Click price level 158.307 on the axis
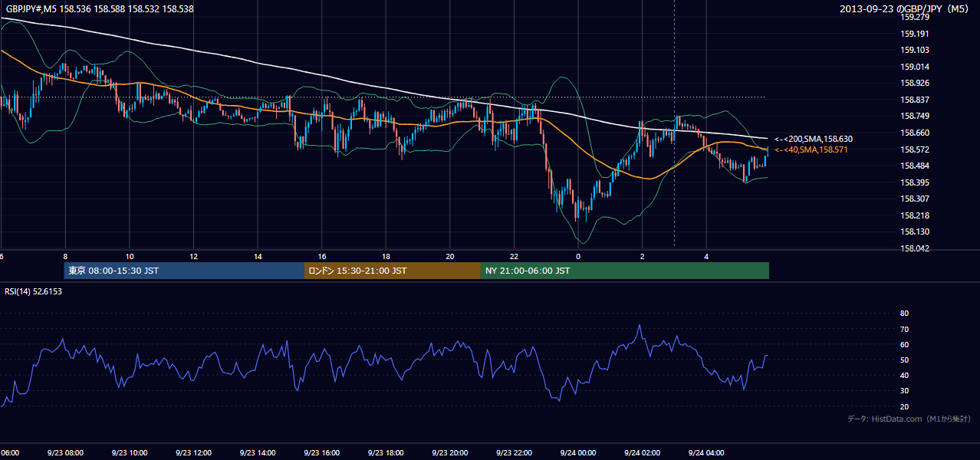This screenshot has width=980, height=460. point(915,199)
